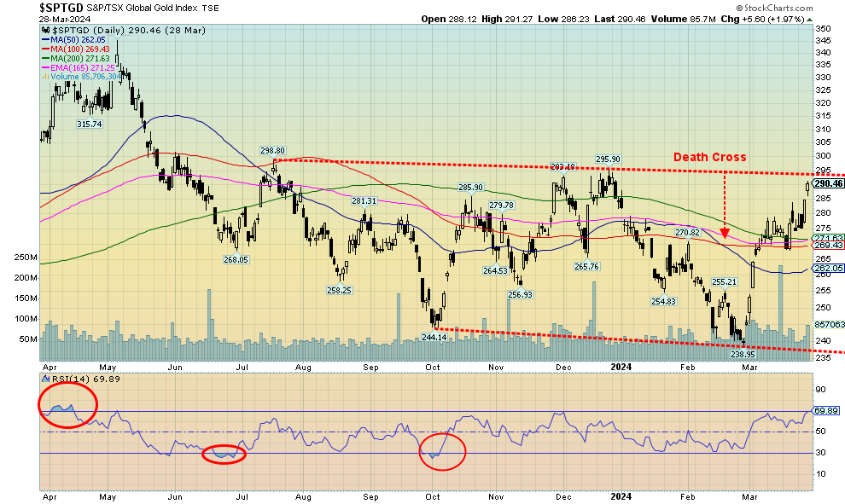The width and height of the screenshot is (845, 504).
Task: Select the MA(200) green legend entry
Action: tap(67, 57)
